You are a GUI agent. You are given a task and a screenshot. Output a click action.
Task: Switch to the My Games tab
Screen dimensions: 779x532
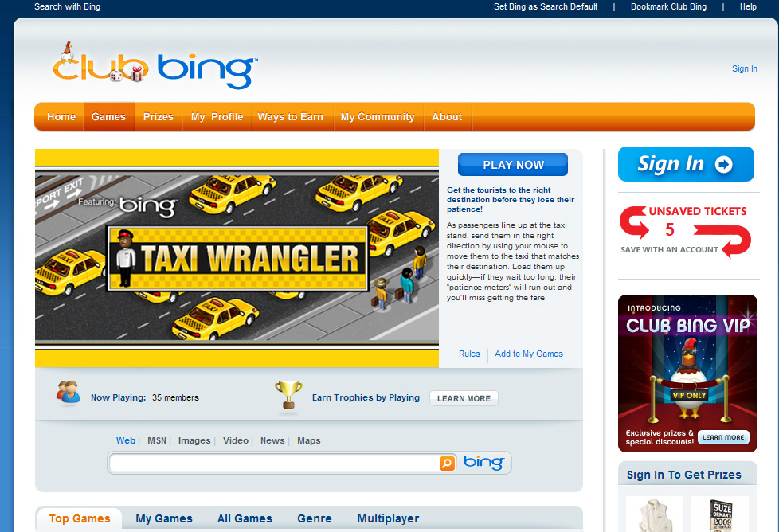click(x=164, y=518)
